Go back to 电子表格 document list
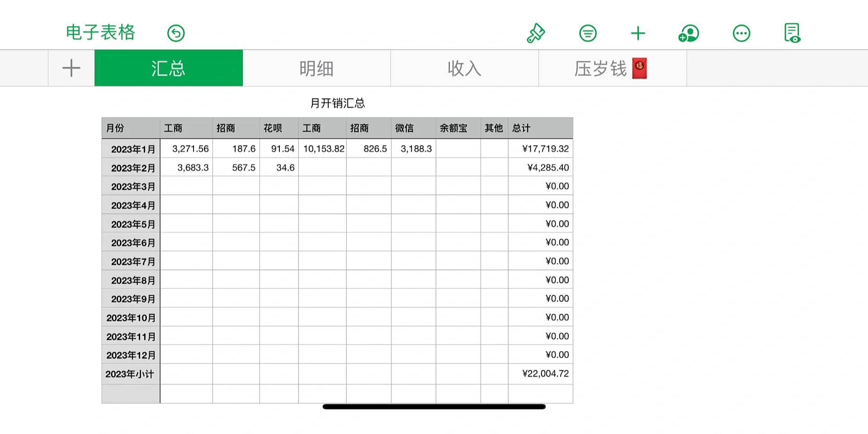868x434 pixels. [100, 32]
